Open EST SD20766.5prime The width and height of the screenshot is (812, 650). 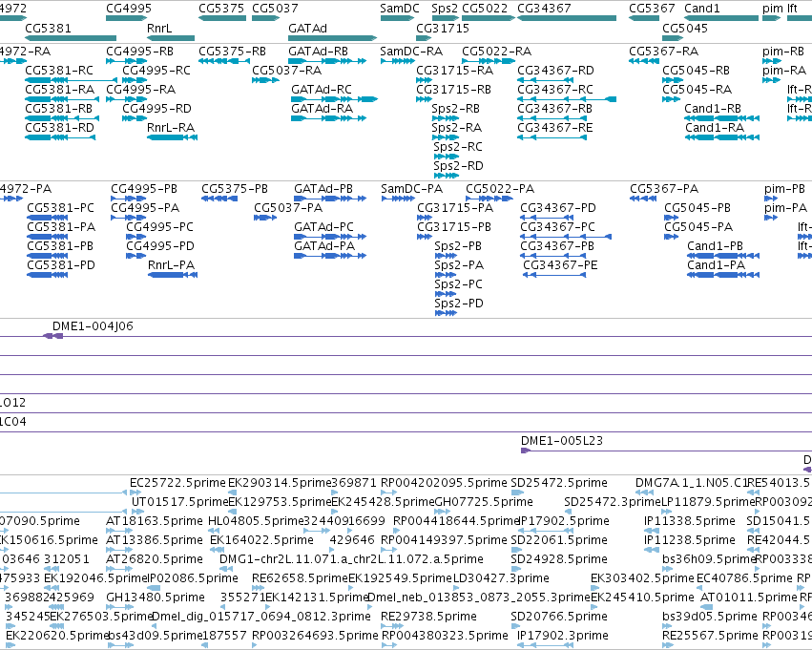coord(559,617)
